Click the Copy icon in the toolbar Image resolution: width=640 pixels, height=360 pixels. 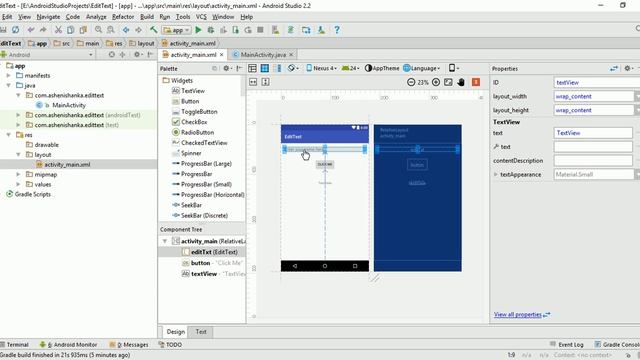(71, 30)
